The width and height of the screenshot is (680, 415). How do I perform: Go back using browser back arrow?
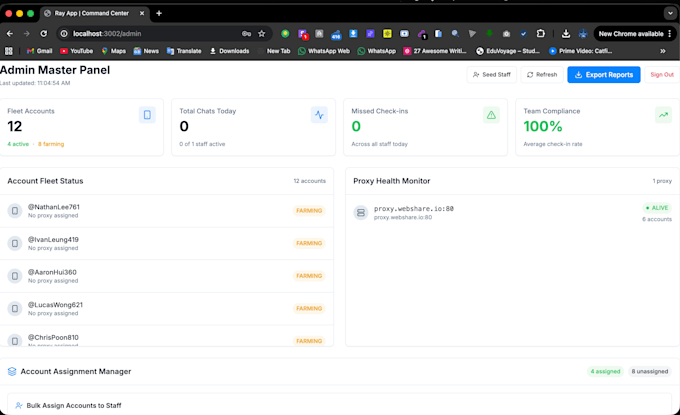tap(10, 33)
